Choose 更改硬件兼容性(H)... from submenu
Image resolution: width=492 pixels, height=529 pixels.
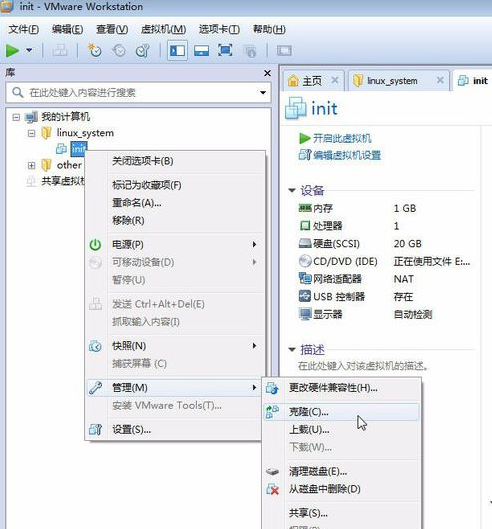[x=341, y=388]
